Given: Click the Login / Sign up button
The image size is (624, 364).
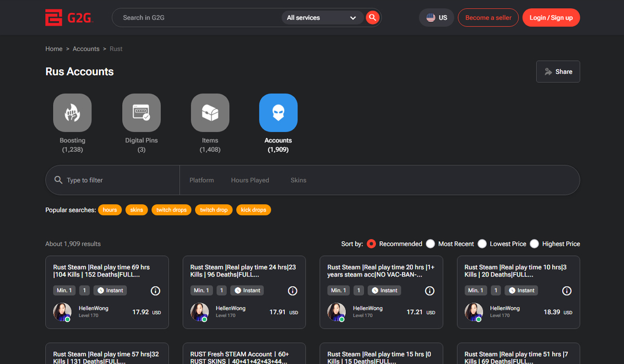Looking at the screenshot, I should click(551, 17).
